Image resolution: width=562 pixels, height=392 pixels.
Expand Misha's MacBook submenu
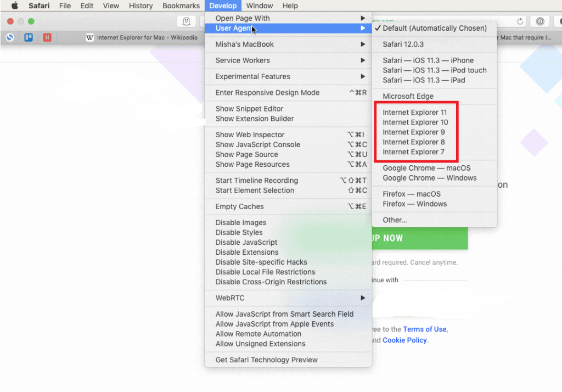(288, 44)
